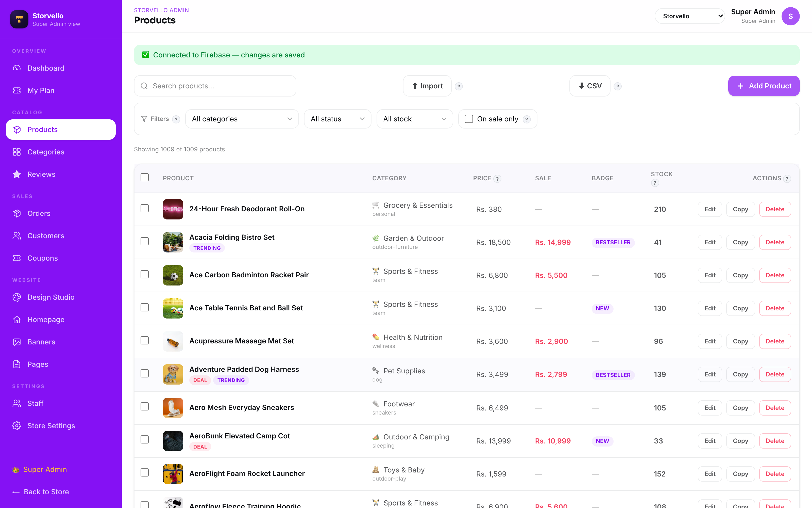Click the Price column help icon
The image size is (812, 508).
coord(497,179)
